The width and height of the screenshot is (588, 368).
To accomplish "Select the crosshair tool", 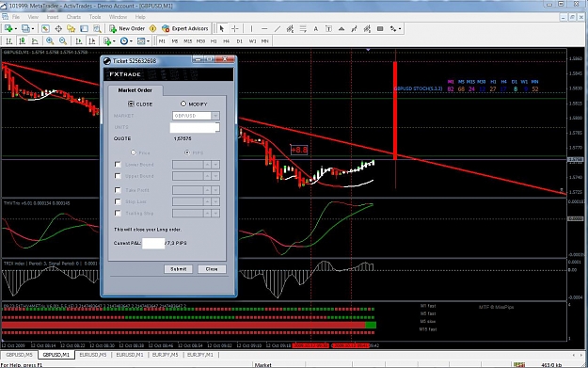I will (235, 28).
